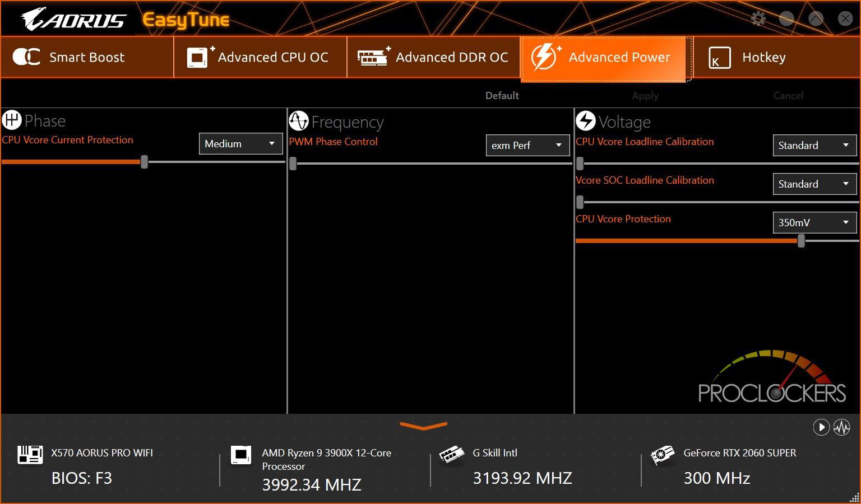Click the Advanced DDR OC memory icon
The image size is (861, 504).
coord(374,57)
